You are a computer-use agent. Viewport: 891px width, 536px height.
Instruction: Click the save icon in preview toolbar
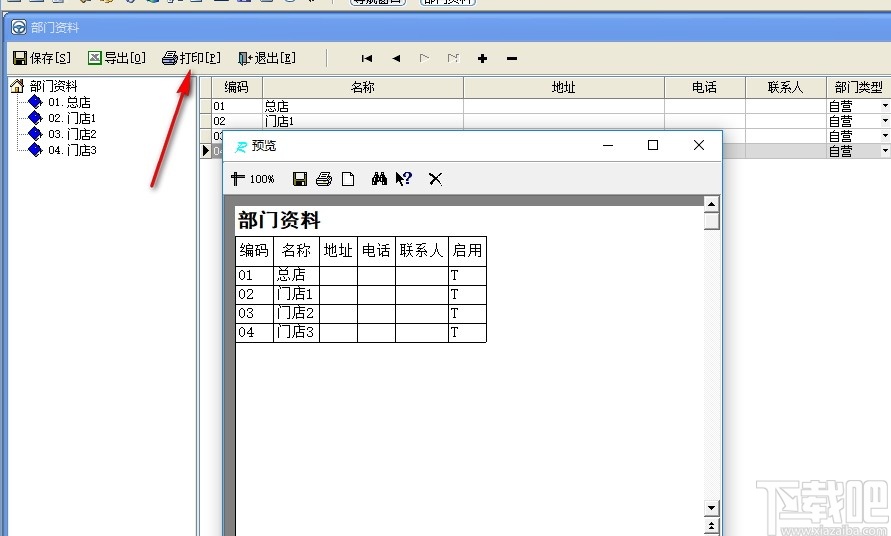300,179
